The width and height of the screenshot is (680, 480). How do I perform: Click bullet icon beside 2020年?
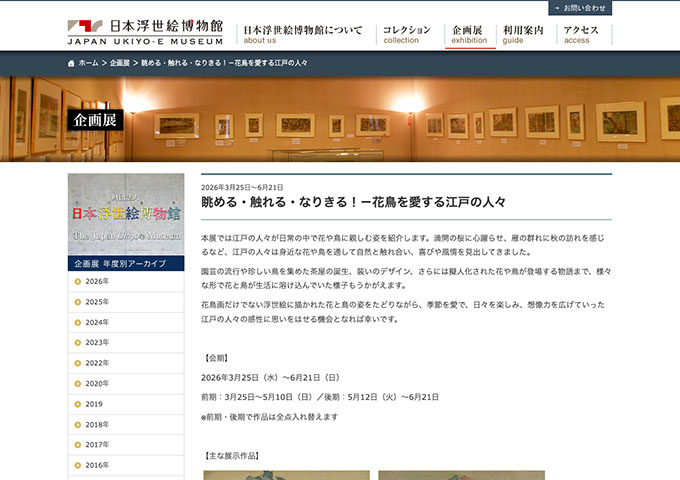(78, 384)
